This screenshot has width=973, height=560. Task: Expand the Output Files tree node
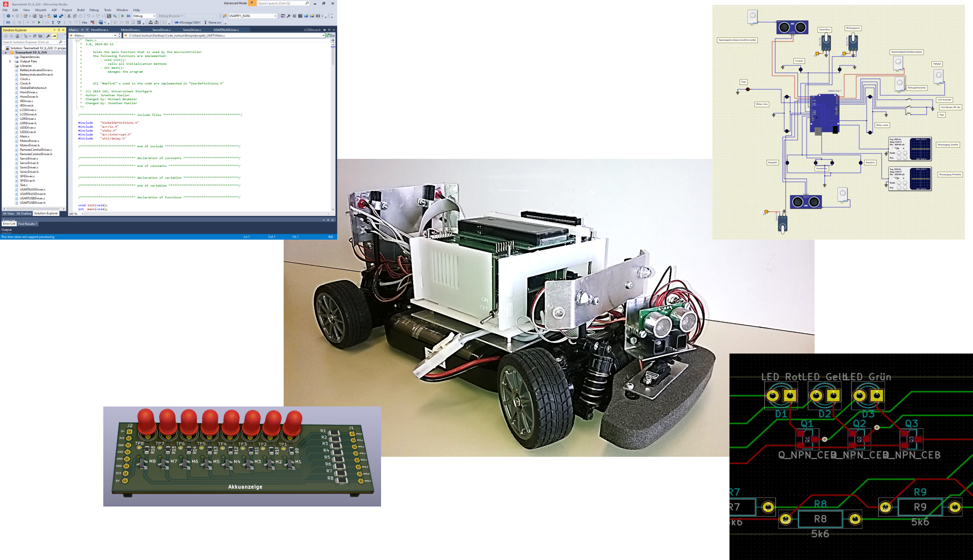pos(10,62)
